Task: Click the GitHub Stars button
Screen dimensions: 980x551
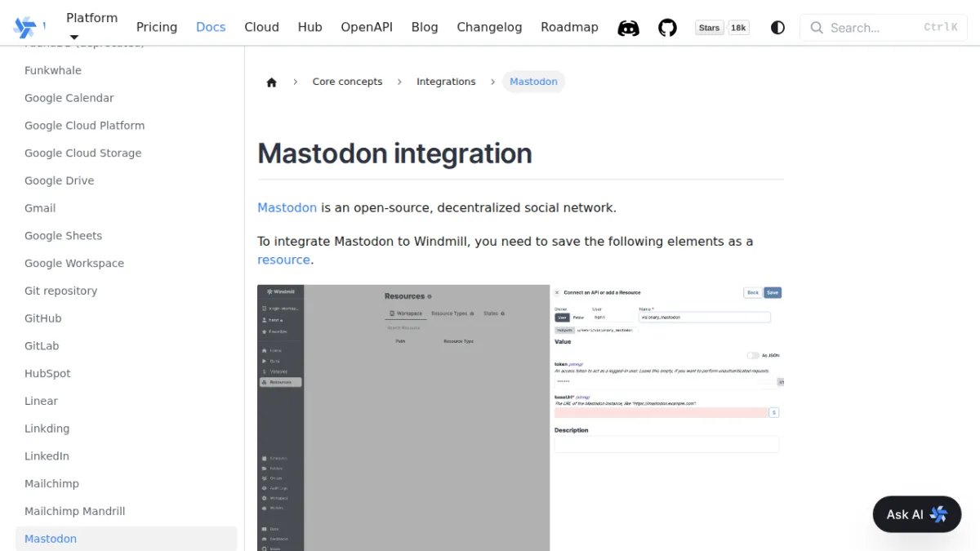Action: pyautogui.click(x=710, y=28)
